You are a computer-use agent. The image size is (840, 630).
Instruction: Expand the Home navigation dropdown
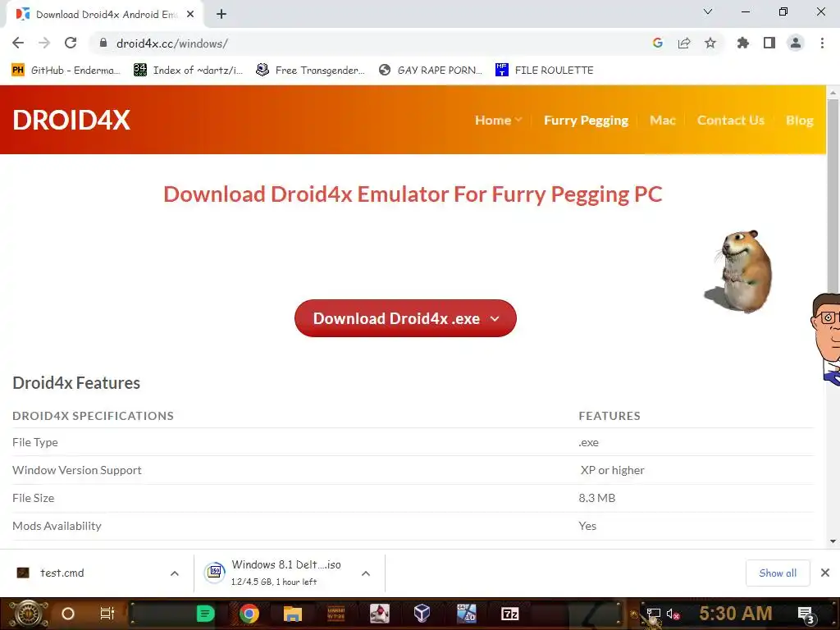click(498, 121)
